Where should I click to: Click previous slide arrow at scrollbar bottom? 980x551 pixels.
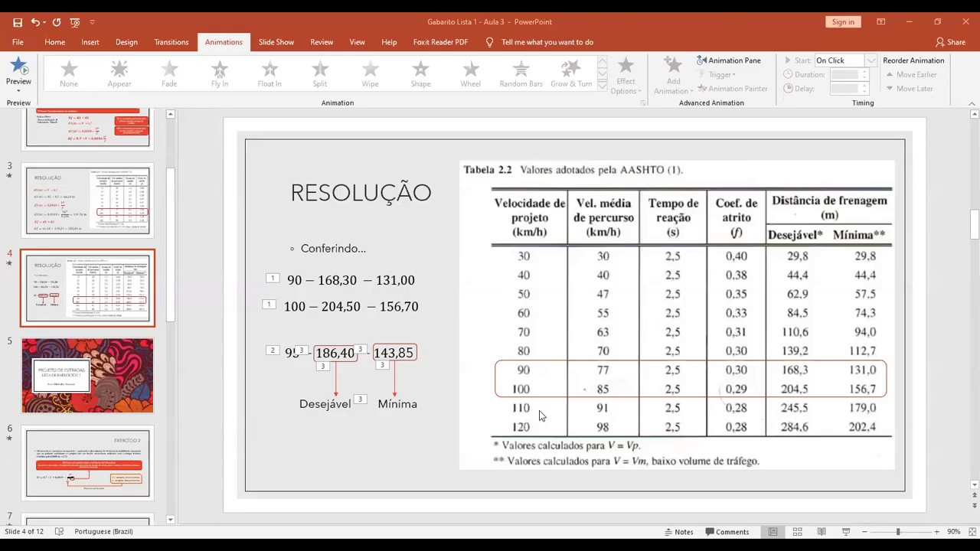click(975, 495)
